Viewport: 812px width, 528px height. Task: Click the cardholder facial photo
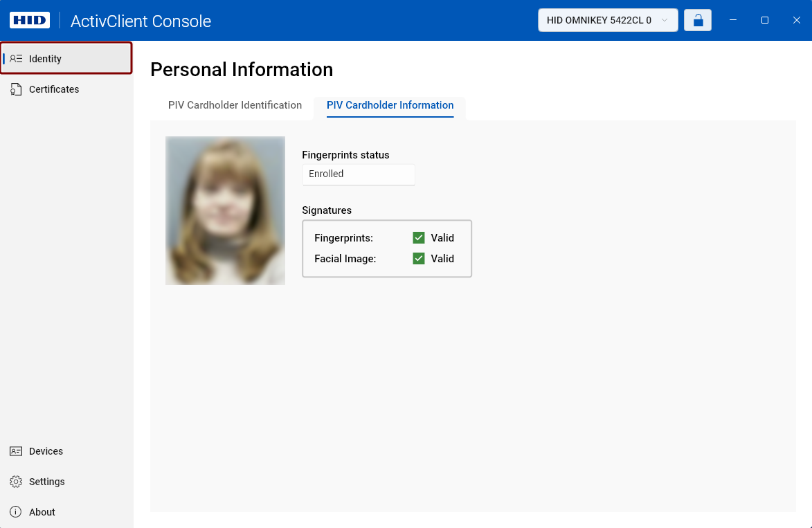(x=225, y=210)
